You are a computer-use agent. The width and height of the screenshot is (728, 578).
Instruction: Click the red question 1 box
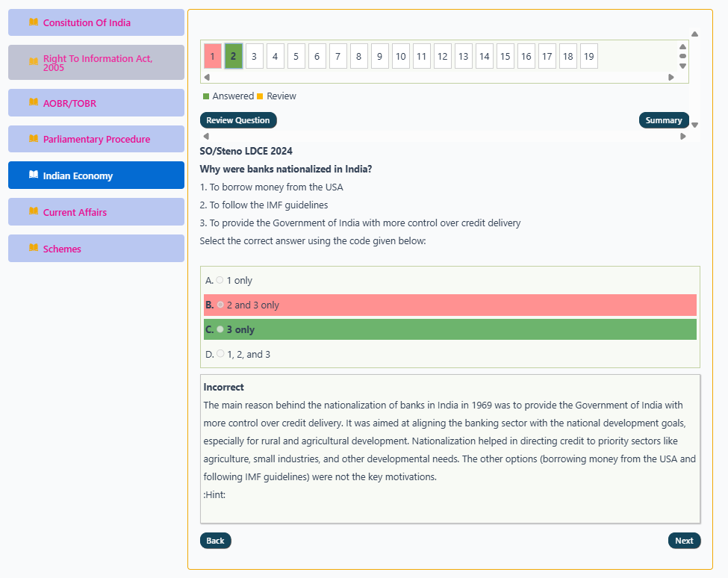(213, 56)
